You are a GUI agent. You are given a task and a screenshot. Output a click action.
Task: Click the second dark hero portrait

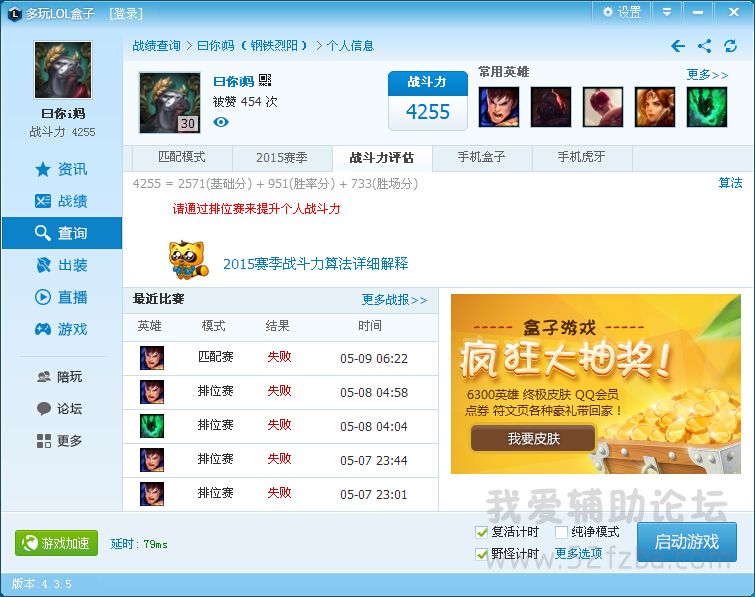(x=551, y=107)
